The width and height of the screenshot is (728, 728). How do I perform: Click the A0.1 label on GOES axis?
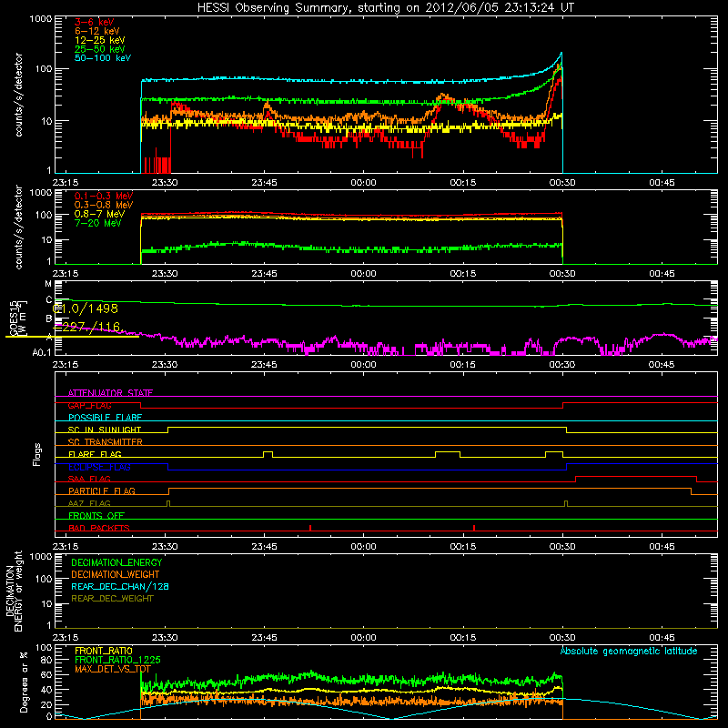pos(42,353)
